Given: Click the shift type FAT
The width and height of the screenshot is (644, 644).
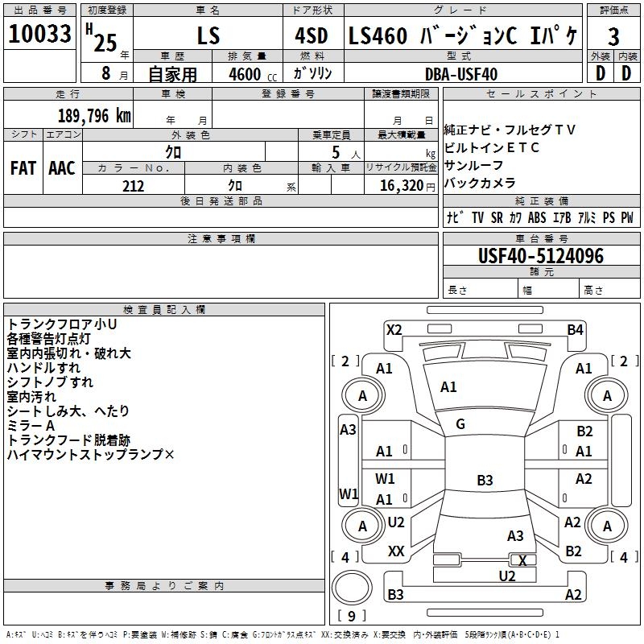Looking at the screenshot, I should pyautogui.click(x=23, y=168).
